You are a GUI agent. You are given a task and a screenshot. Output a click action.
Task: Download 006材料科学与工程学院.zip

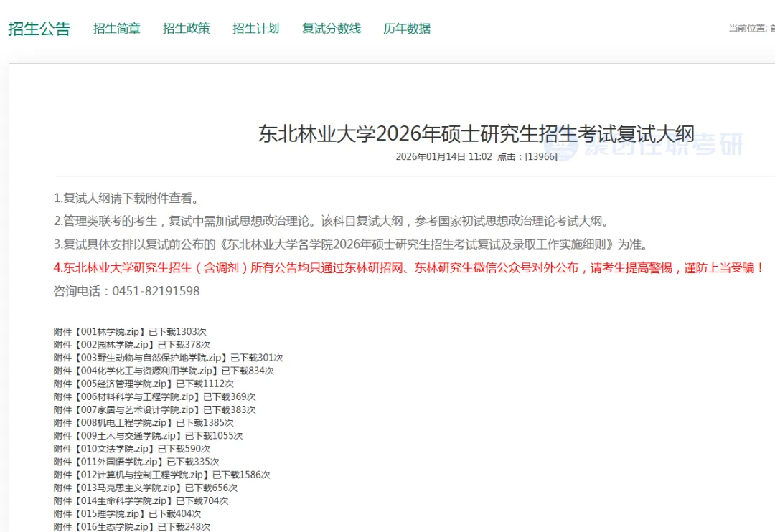point(137,396)
